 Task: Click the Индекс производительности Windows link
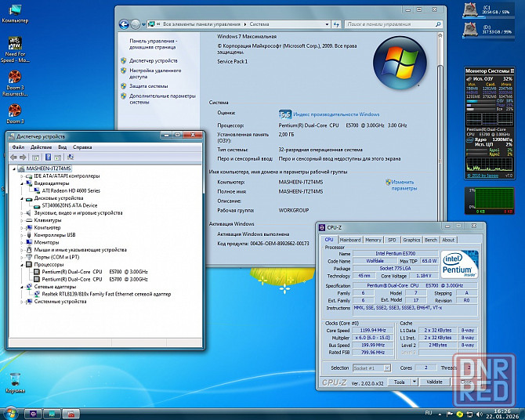pos(335,114)
